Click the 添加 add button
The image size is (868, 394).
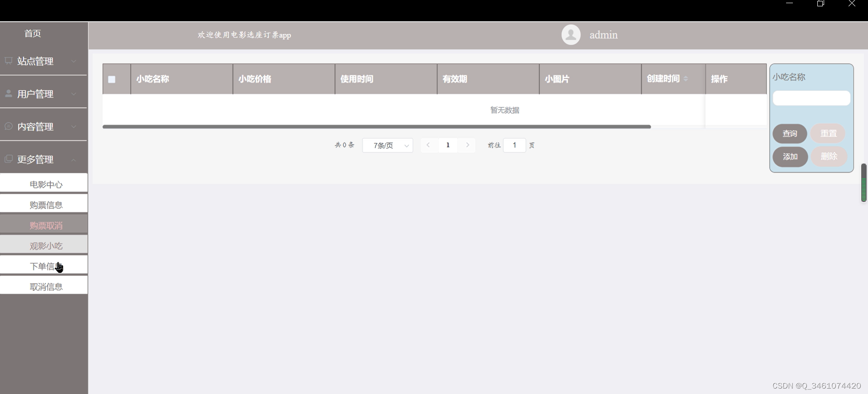[x=790, y=157]
